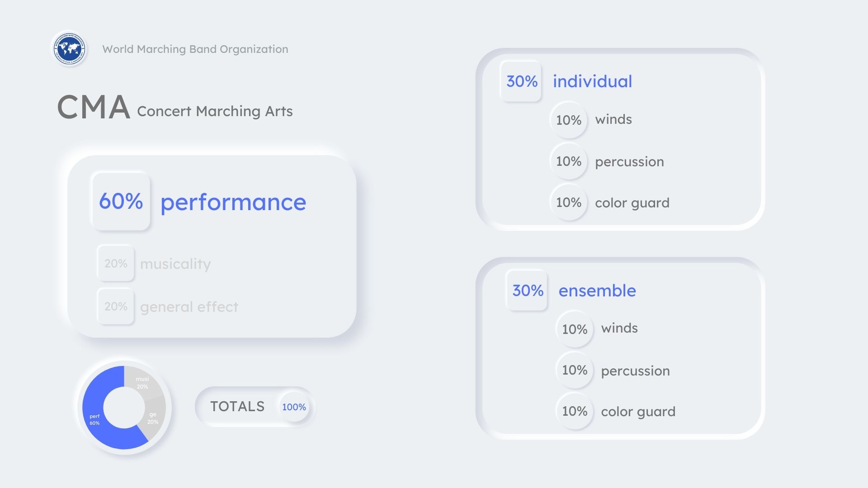The width and height of the screenshot is (868, 488).
Task: Click the 30% individual badge
Action: [521, 81]
